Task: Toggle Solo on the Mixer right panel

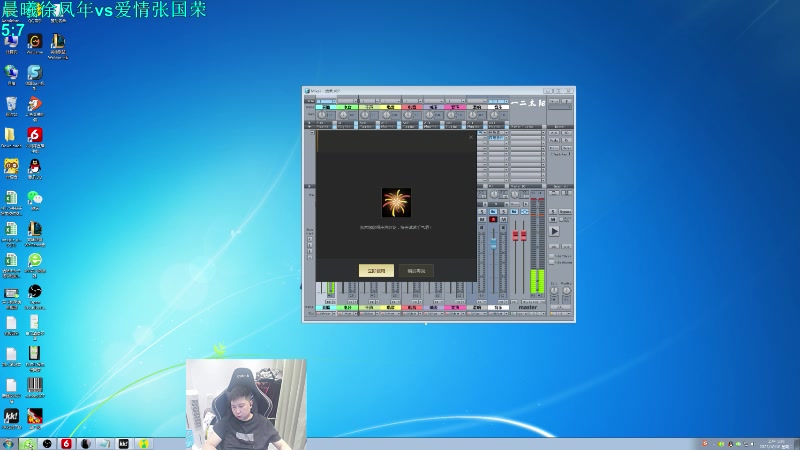Action: tap(553, 211)
